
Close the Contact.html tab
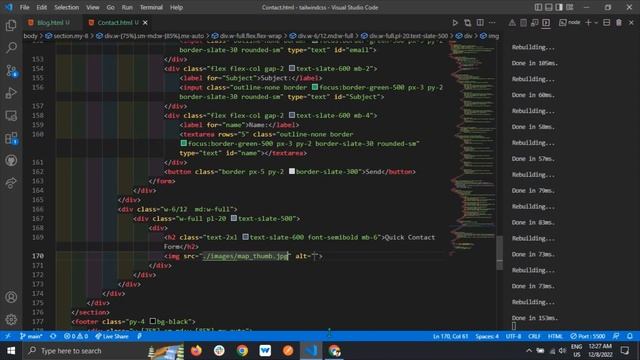pos(145,23)
